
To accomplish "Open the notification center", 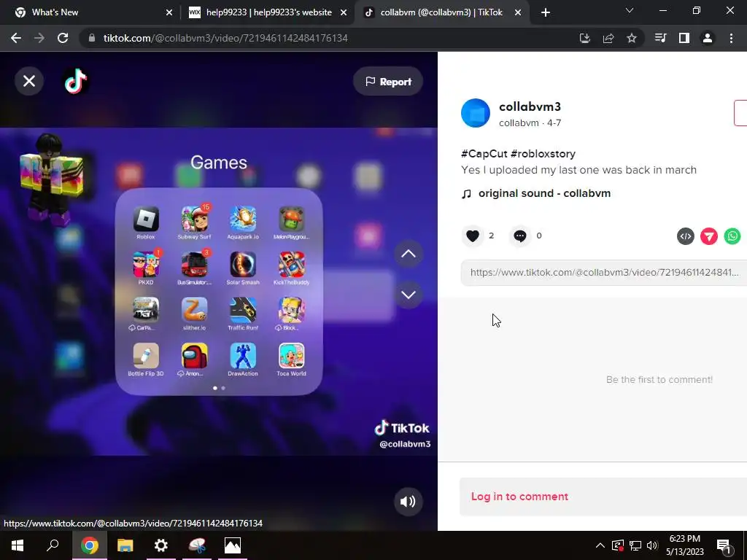I will 724,545.
